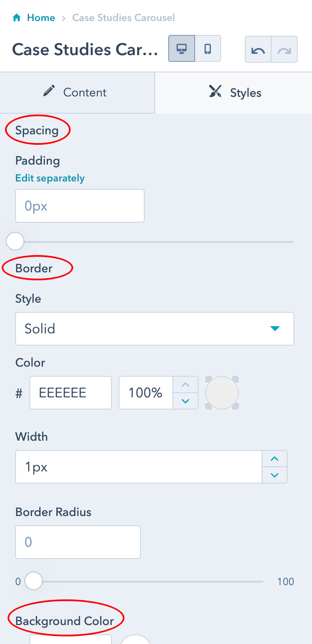Select the Styles tab
312x644 pixels.
(234, 93)
